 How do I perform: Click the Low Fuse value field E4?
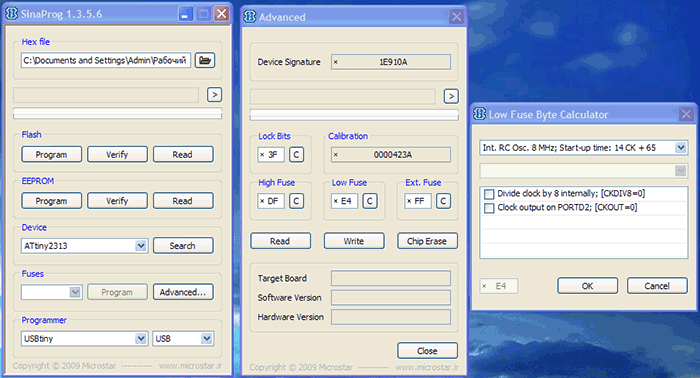point(344,201)
